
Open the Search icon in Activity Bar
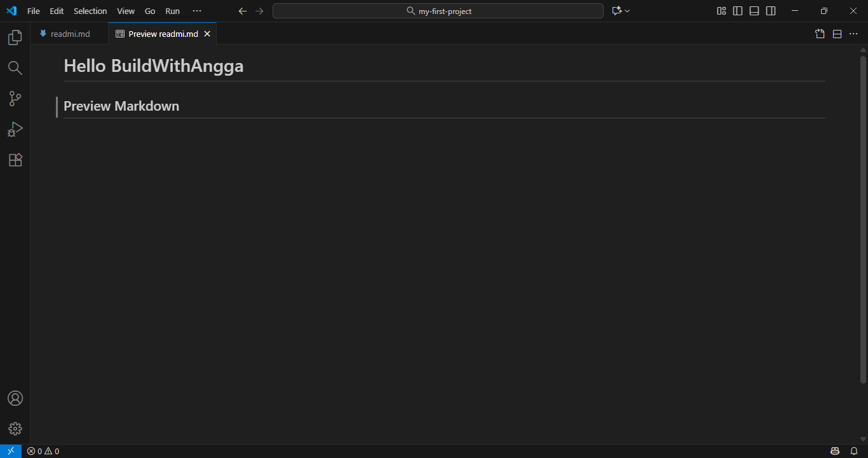(15, 67)
